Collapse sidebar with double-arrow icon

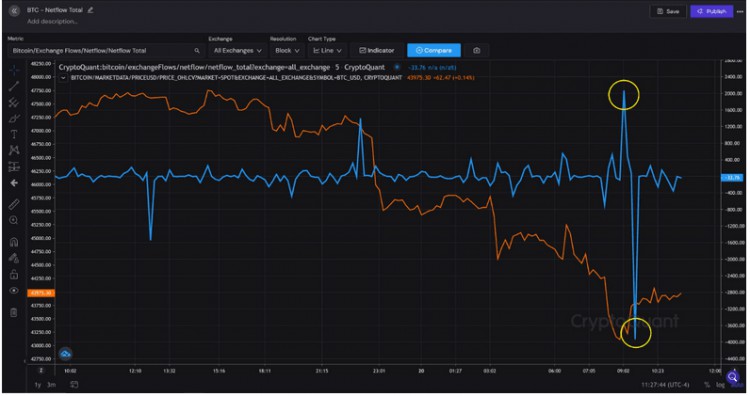coord(14,11)
